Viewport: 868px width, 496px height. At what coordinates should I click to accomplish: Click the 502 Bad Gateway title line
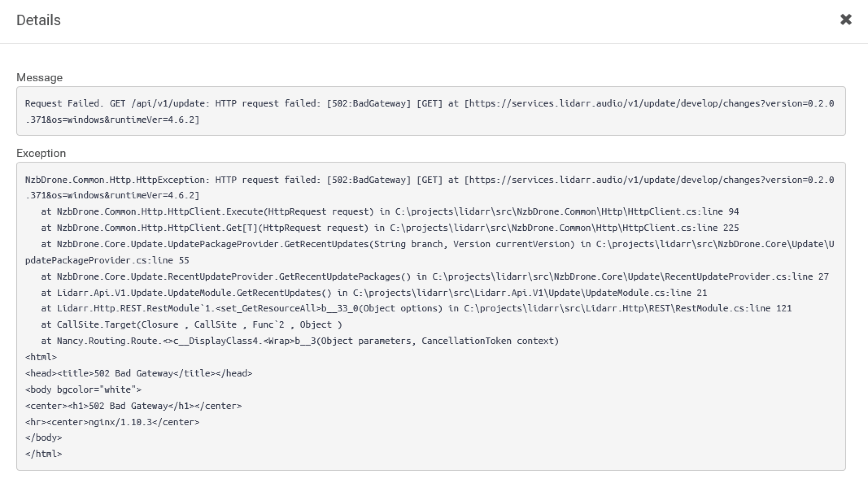pyautogui.click(x=138, y=373)
